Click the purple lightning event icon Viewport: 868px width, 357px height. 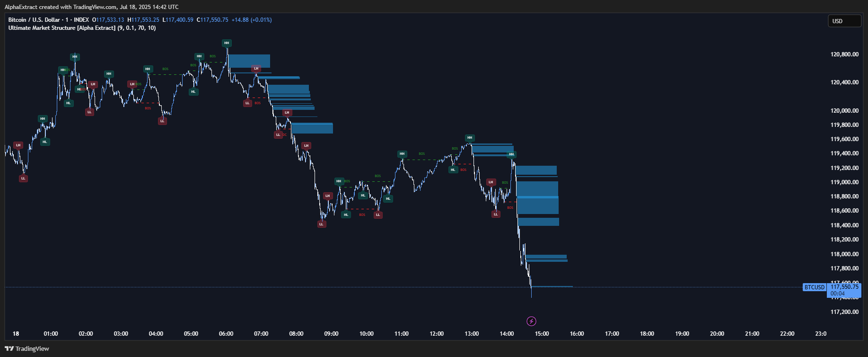point(531,321)
